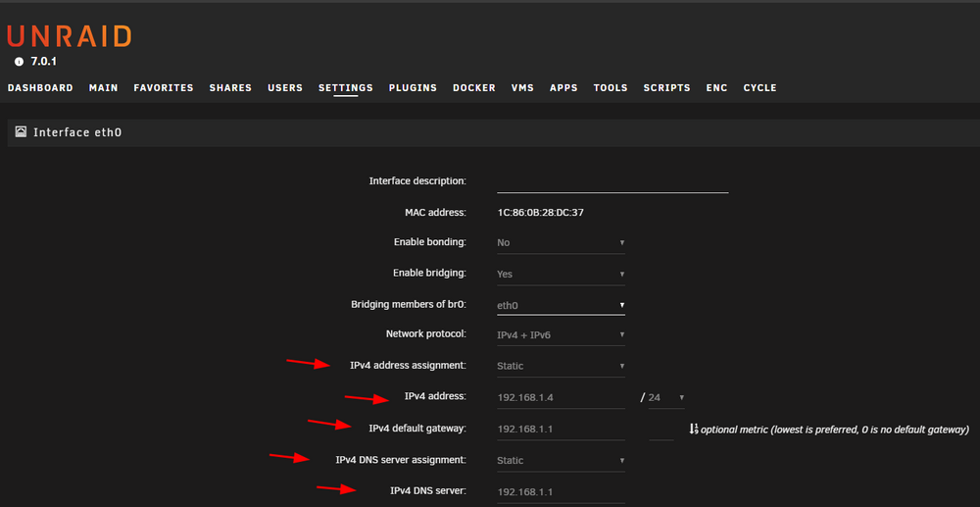Image resolution: width=980 pixels, height=507 pixels.
Task: Open the Apps tab
Action: tap(563, 88)
